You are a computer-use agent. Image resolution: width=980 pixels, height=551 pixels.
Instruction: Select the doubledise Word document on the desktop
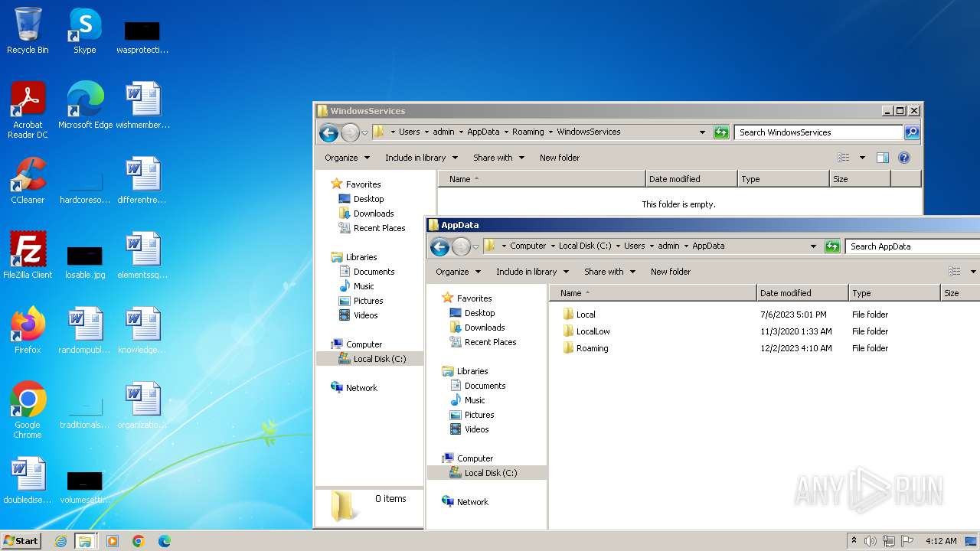[28, 481]
